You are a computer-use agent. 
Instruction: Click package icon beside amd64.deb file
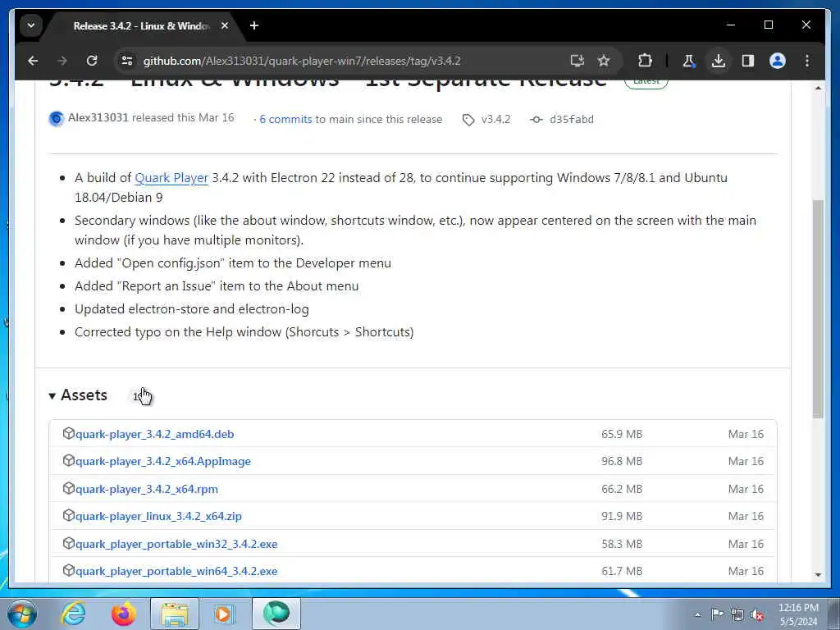click(x=68, y=433)
